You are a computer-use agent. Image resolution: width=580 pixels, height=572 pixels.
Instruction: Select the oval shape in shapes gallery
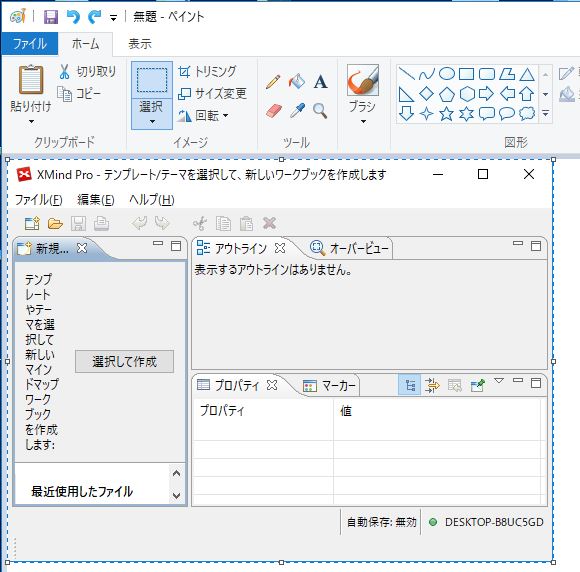[446, 74]
